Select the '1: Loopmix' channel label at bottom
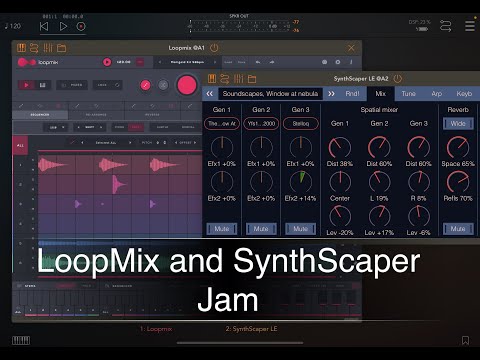The height and width of the screenshot is (360, 480). [156, 329]
